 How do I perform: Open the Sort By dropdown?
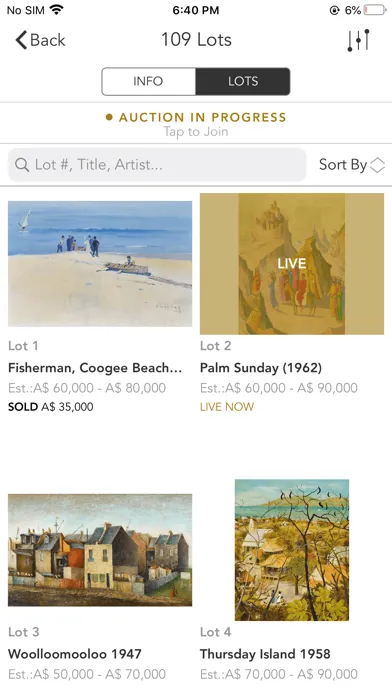tap(352, 165)
